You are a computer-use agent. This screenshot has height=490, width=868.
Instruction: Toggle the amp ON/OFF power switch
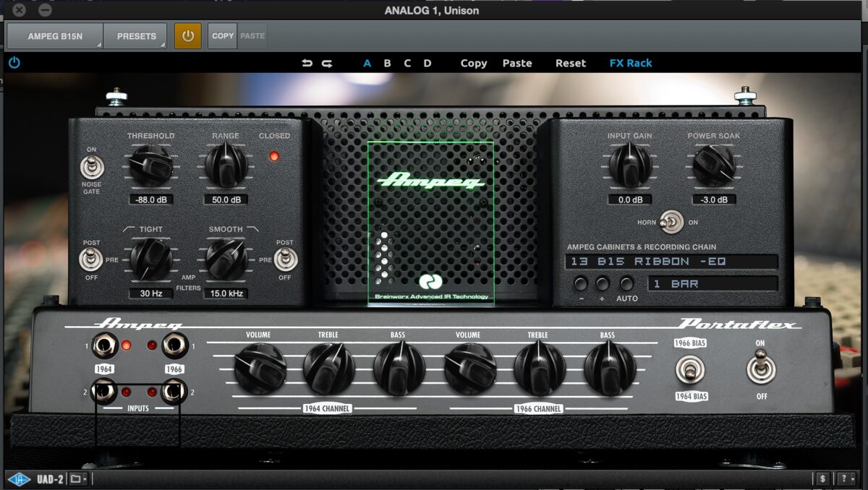point(760,369)
